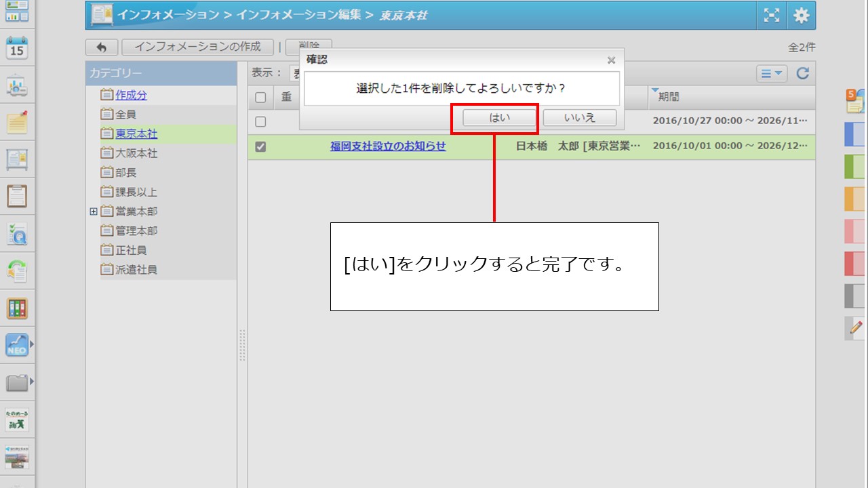Open the pencil edit icon on right edge

pyautogui.click(x=854, y=327)
